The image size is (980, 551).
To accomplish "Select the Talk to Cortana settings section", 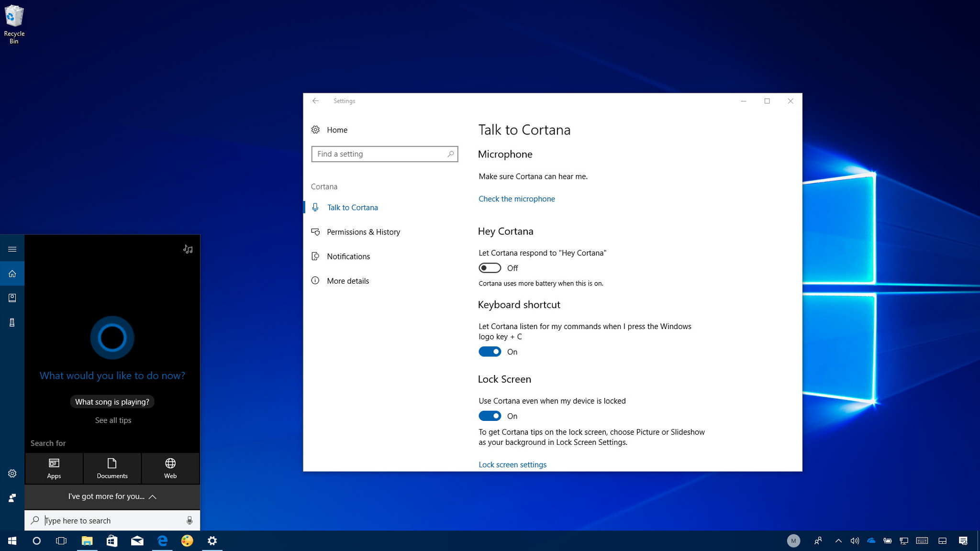I will (352, 207).
